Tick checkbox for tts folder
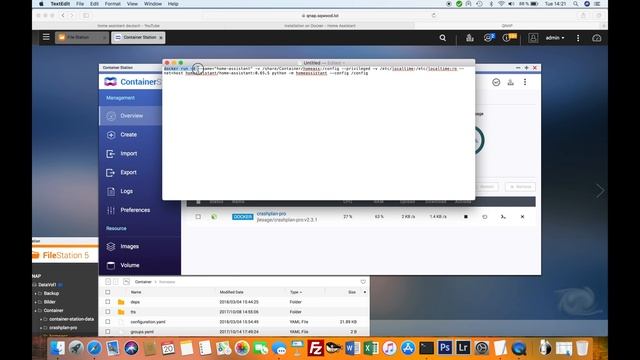This screenshot has height=360, width=640. 108,312
